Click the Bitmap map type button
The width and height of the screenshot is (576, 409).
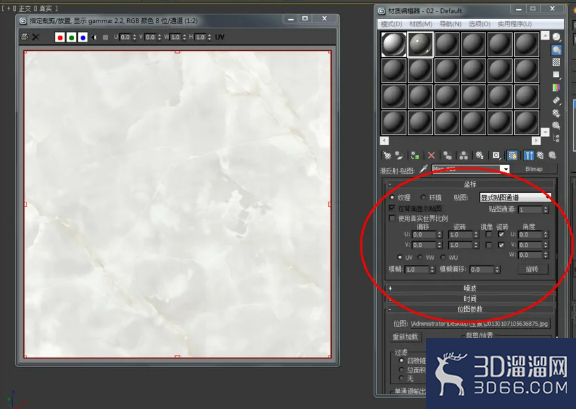534,169
